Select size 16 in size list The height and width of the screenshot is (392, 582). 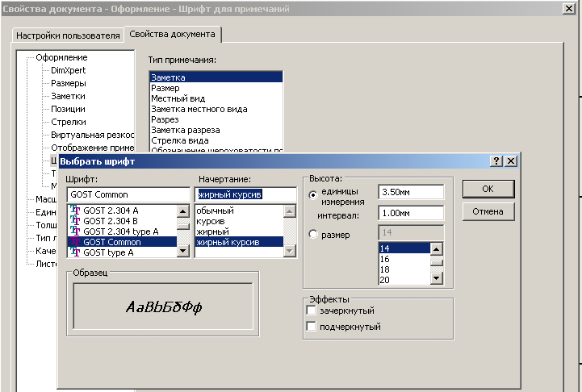click(x=404, y=259)
